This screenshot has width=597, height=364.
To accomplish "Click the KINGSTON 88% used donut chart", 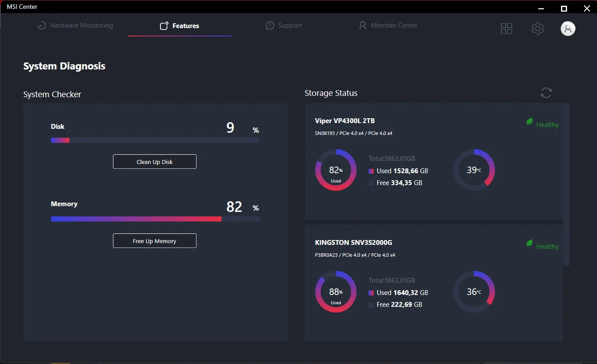I will (x=336, y=292).
